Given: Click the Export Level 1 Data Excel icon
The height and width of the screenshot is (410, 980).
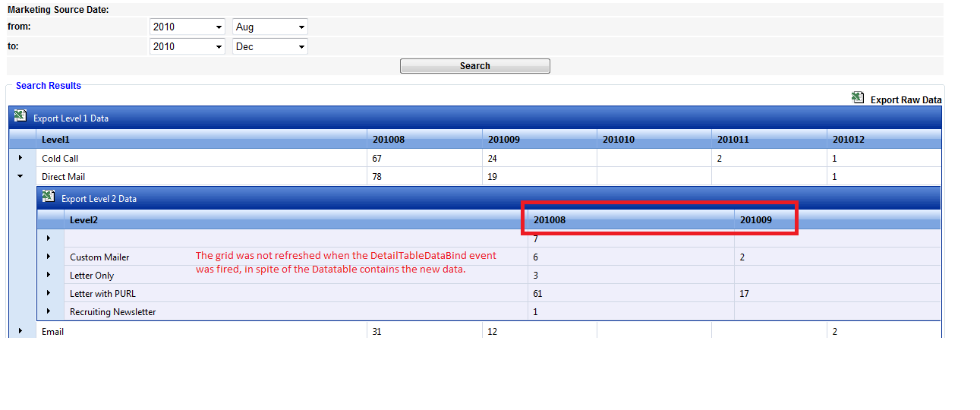Looking at the screenshot, I should click(x=20, y=116).
